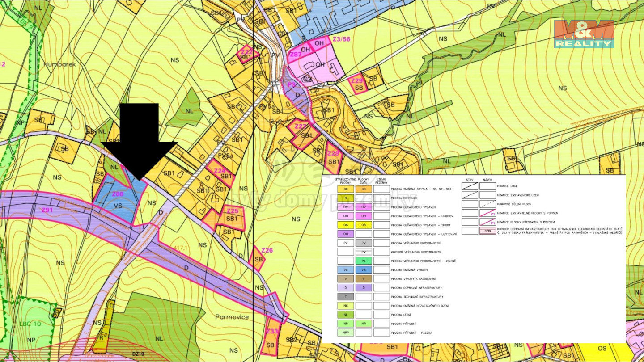Click the Z88 zone label on map
644x362 pixels.
pos(118,194)
